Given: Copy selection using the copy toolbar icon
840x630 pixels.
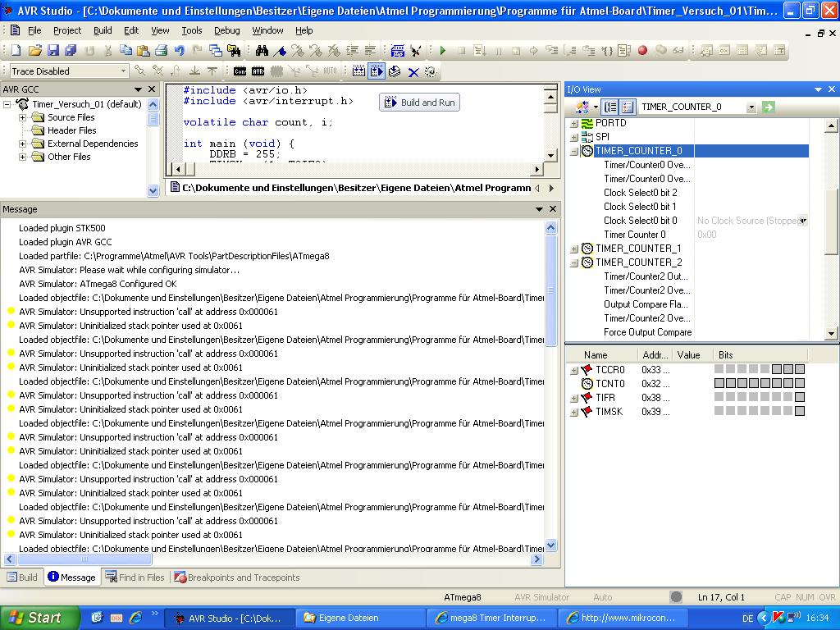Looking at the screenshot, I should click(126, 50).
